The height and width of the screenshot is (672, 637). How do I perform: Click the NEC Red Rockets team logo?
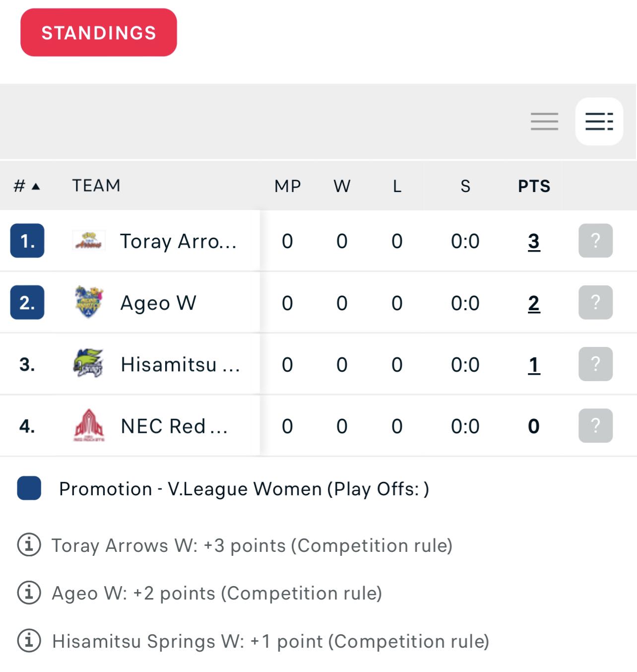(89, 425)
